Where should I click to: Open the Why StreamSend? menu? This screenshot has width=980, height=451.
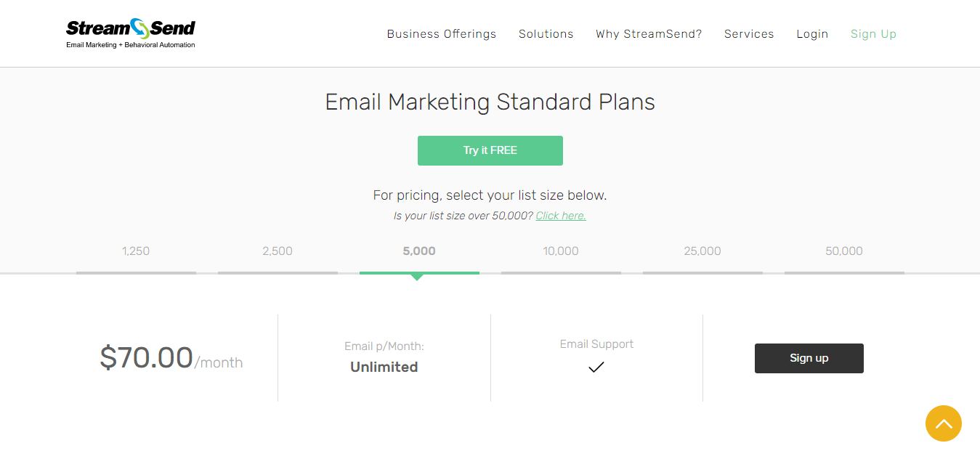pos(649,34)
